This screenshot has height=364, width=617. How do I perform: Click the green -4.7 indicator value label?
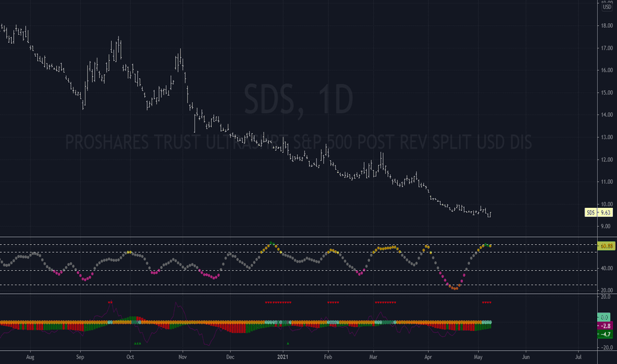click(x=605, y=334)
